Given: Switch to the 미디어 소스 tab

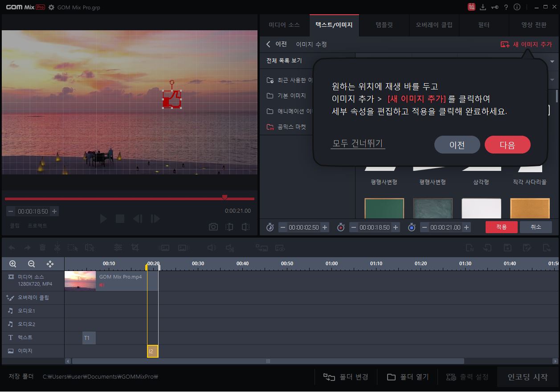Looking at the screenshot, I should [x=284, y=25].
